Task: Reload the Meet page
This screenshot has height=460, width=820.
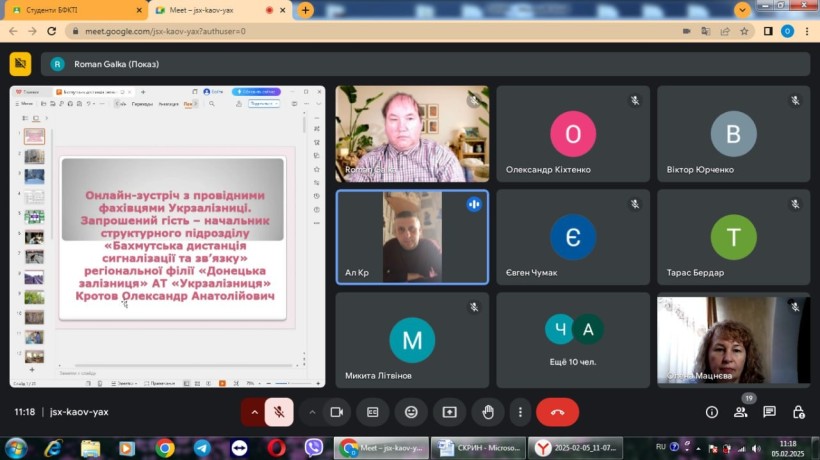Action: [51, 31]
